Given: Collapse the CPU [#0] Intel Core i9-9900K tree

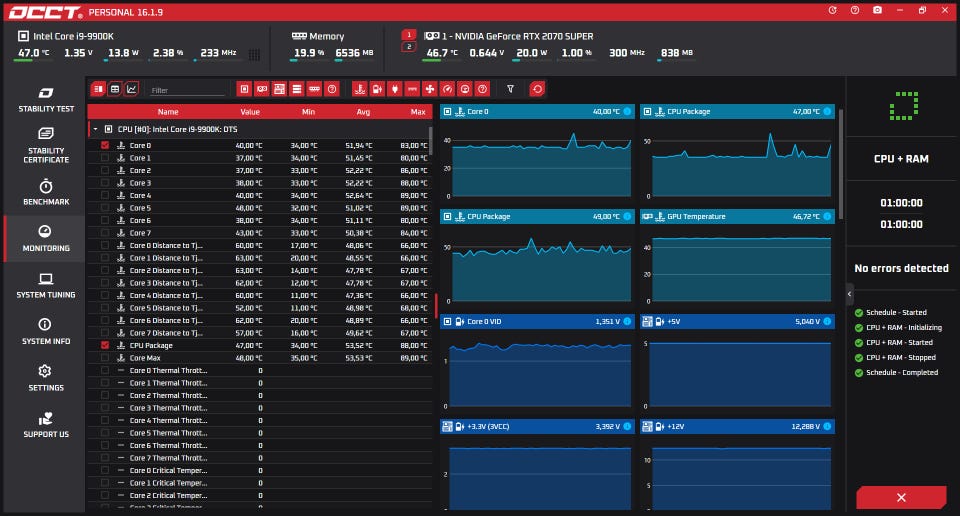Looking at the screenshot, I should pos(95,129).
